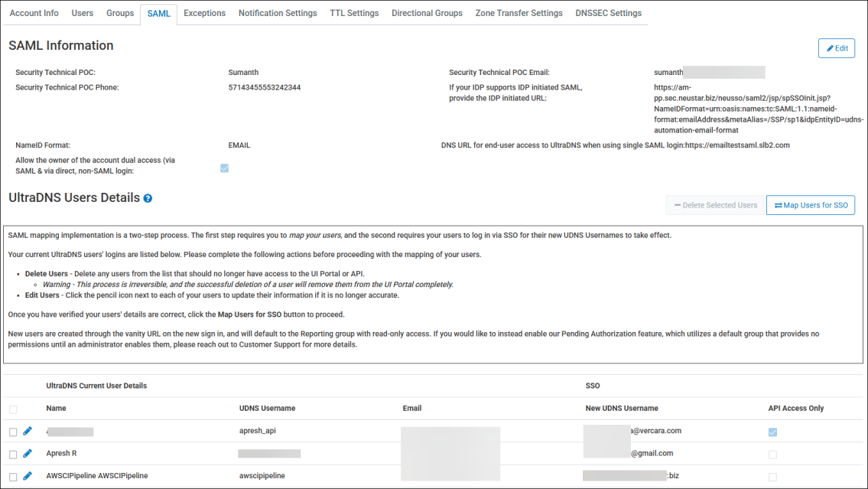
Task: Click the UDNS Username column header
Action: coord(267,408)
